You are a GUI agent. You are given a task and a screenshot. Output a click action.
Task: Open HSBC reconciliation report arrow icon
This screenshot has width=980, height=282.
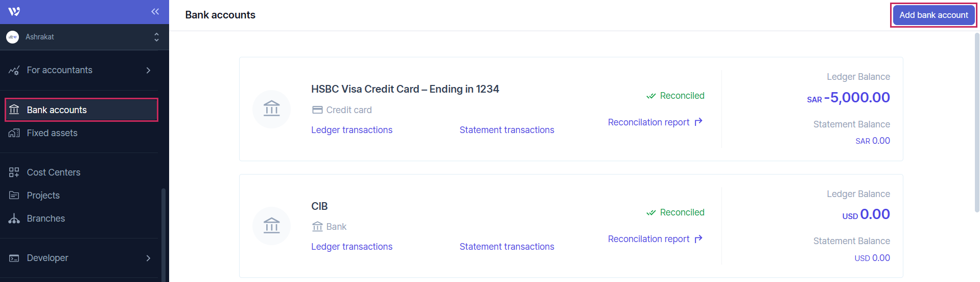coord(698,122)
